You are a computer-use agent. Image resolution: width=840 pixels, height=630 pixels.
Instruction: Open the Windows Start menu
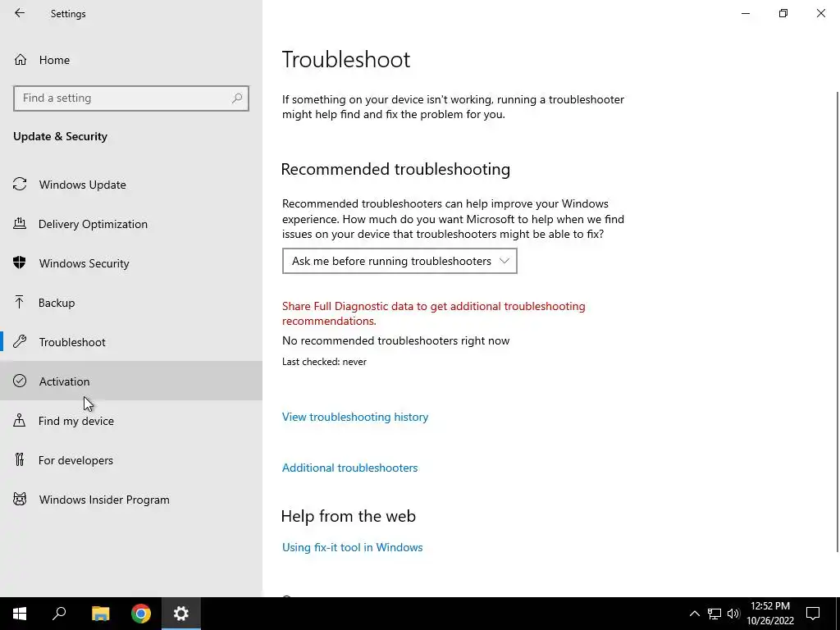point(20,614)
